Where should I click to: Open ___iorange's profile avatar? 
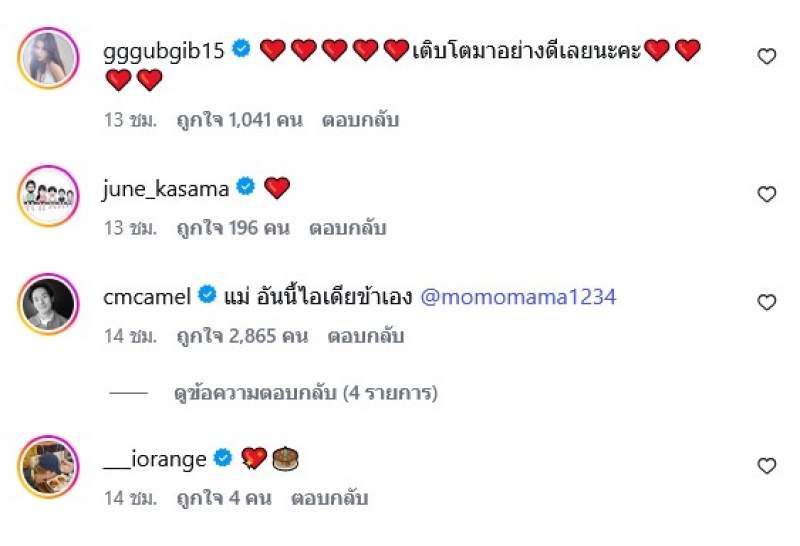(x=48, y=465)
